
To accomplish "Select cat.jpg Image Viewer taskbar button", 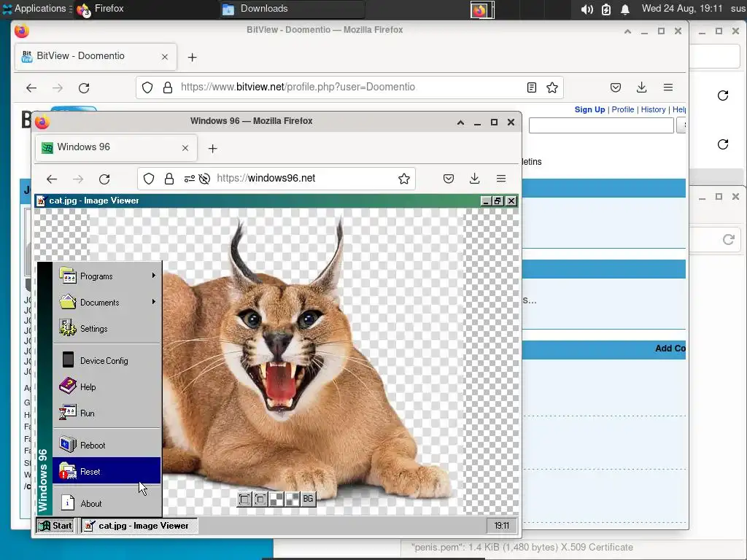I will 139,526.
